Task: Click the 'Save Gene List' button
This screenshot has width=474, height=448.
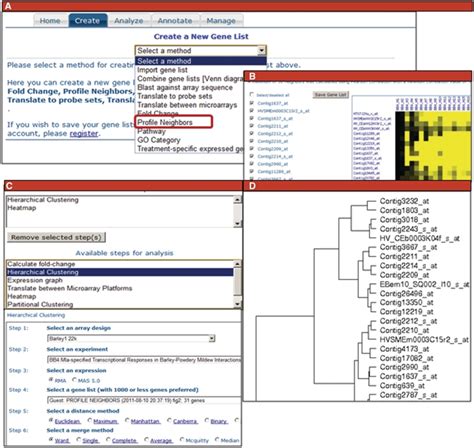Action: [331, 95]
